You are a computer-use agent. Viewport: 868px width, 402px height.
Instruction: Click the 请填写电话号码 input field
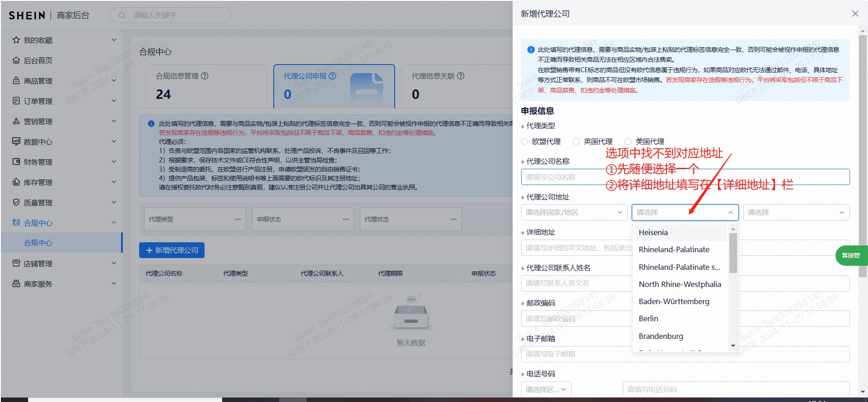coord(736,389)
